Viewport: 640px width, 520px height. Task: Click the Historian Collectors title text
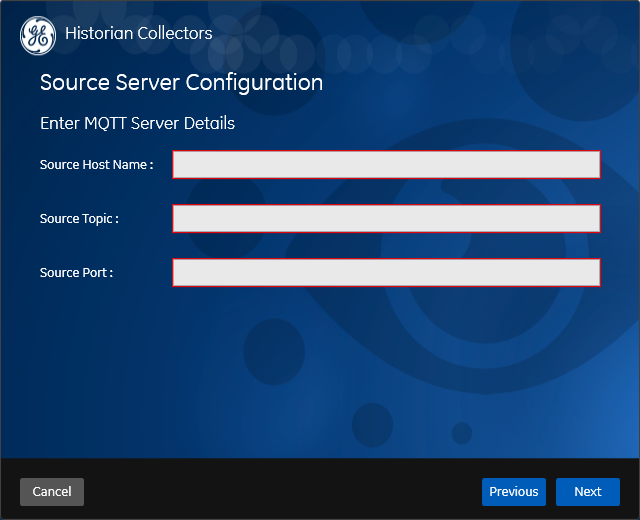point(139,33)
